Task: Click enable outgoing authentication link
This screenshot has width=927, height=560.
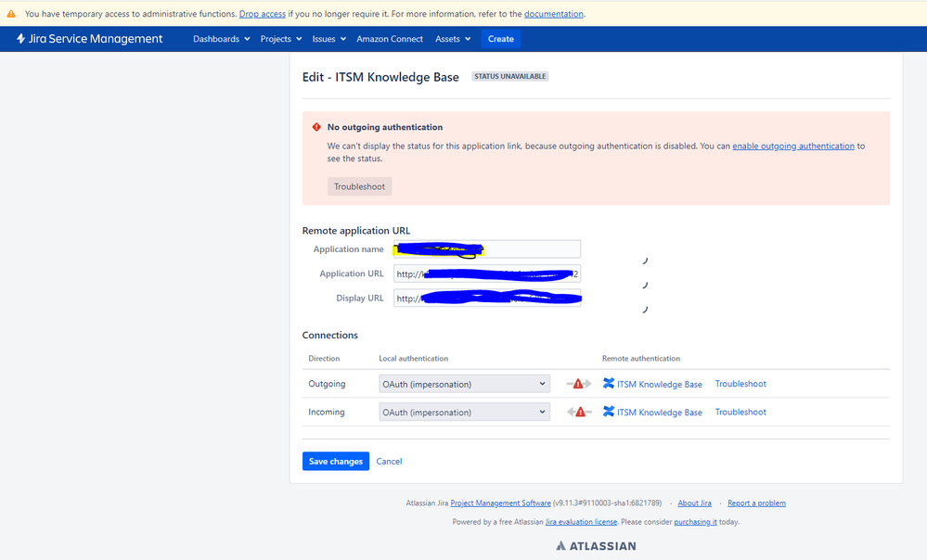Action: 793,146
